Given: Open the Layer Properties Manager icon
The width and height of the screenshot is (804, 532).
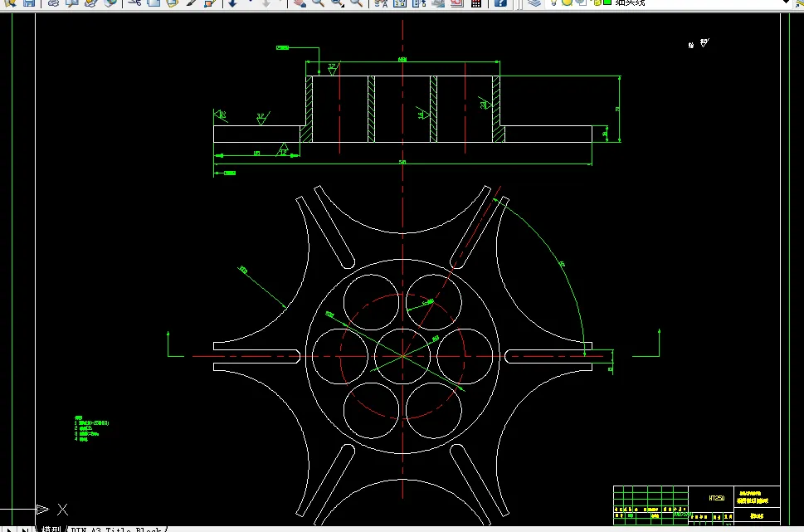Looking at the screenshot, I should point(534,2).
